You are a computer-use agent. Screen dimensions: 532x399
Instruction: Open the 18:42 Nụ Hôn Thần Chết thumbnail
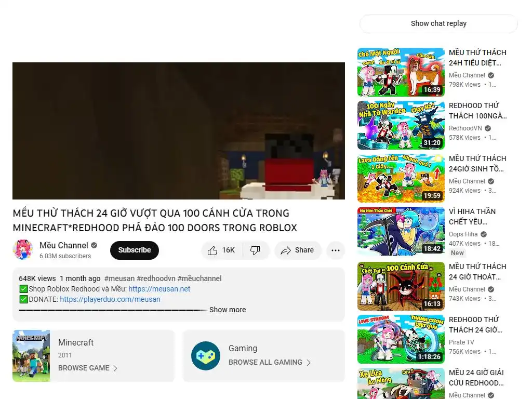tap(401, 231)
